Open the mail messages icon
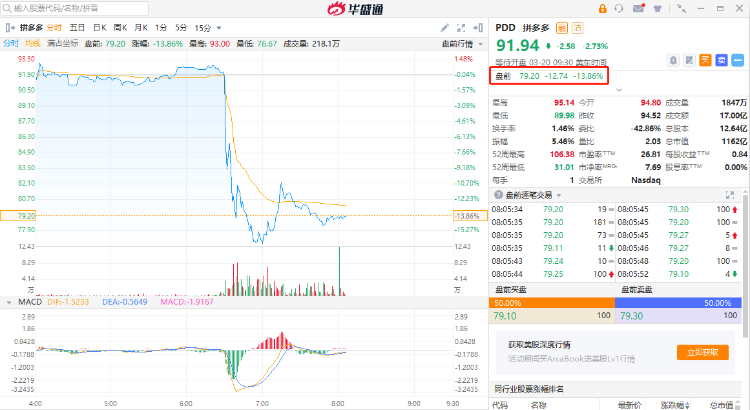This screenshot has width=750, height=410. coord(639,8)
